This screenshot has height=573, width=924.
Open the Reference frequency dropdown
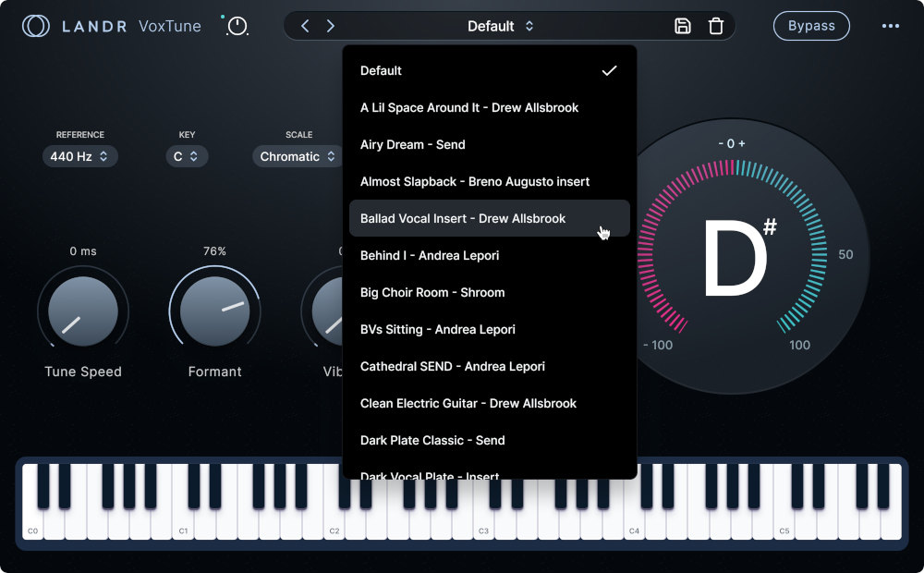80,156
